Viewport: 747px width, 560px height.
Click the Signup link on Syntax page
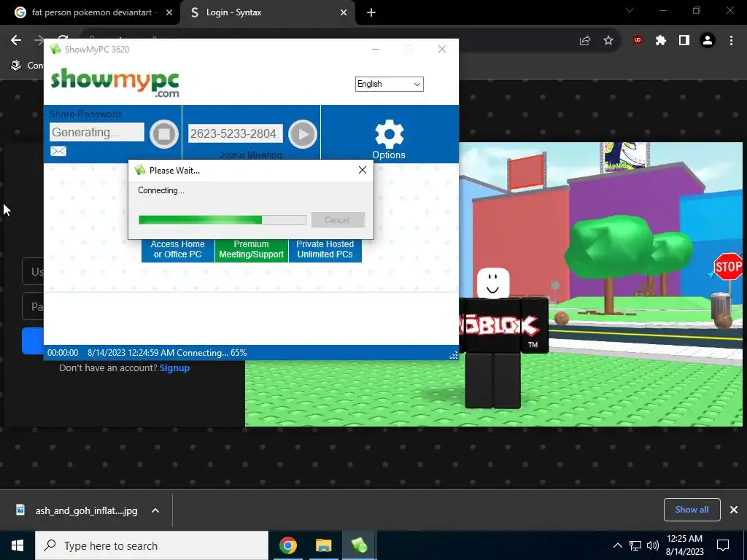[174, 367]
